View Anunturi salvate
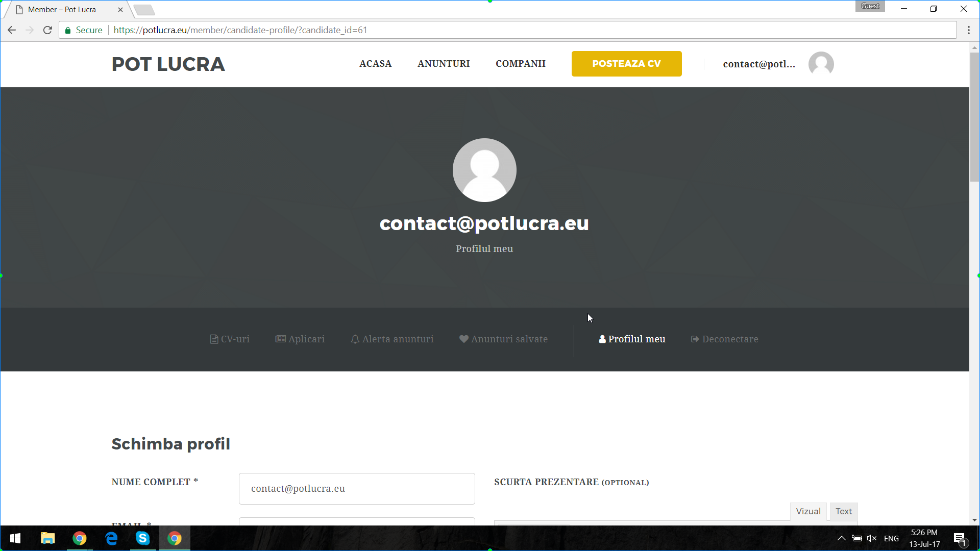Image resolution: width=980 pixels, height=551 pixels. click(503, 339)
